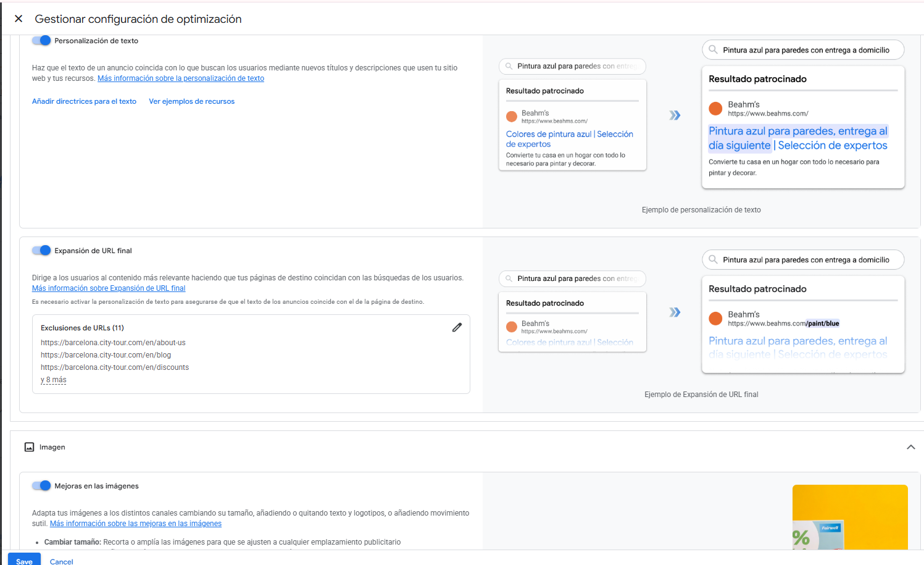Click the small search icon in lower-left ad preview
The width and height of the screenshot is (924, 565).
(509, 278)
